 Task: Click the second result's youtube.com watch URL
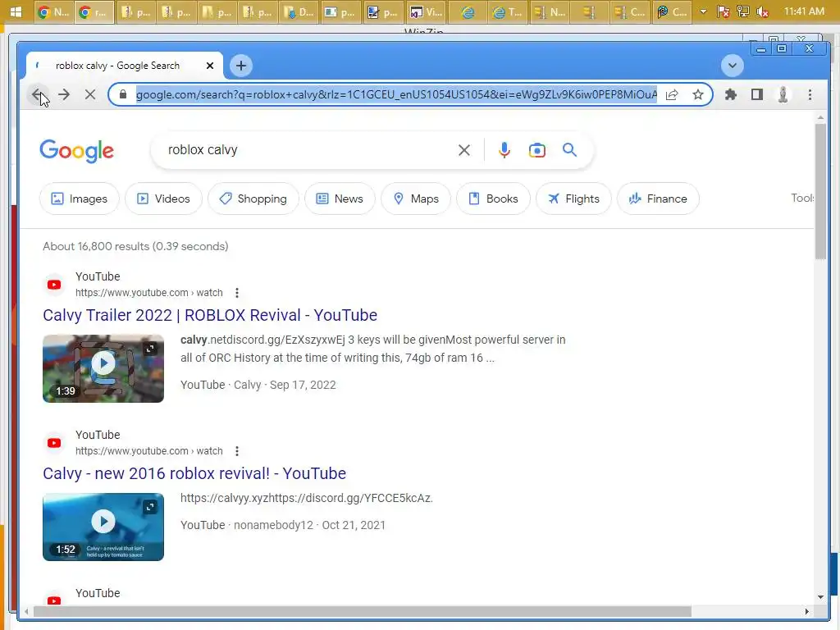tap(149, 451)
